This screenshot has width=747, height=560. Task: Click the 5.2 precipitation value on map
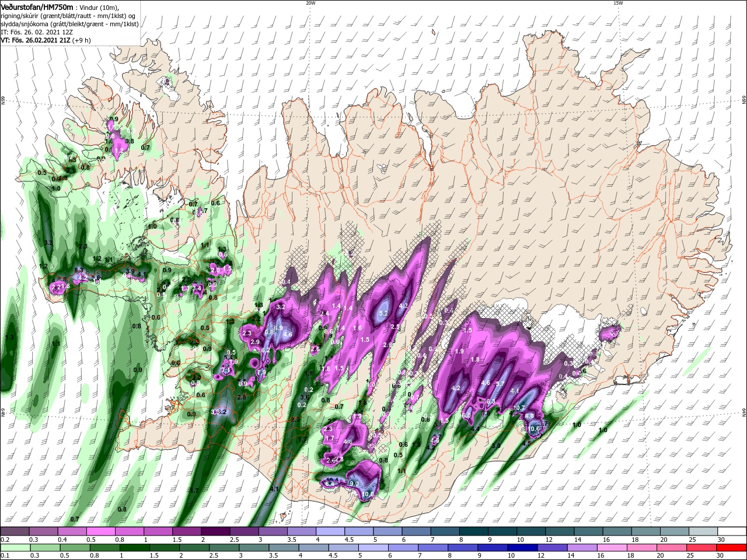click(x=383, y=314)
